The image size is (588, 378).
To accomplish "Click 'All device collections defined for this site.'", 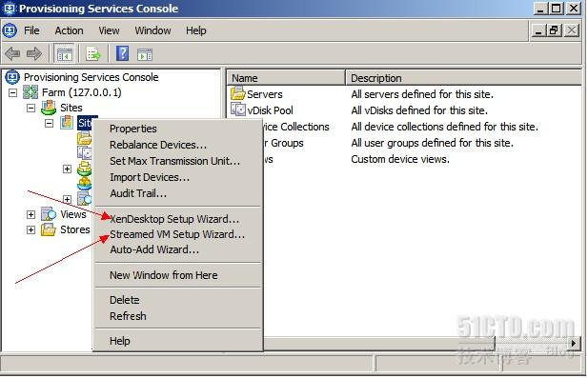I will (x=444, y=127).
